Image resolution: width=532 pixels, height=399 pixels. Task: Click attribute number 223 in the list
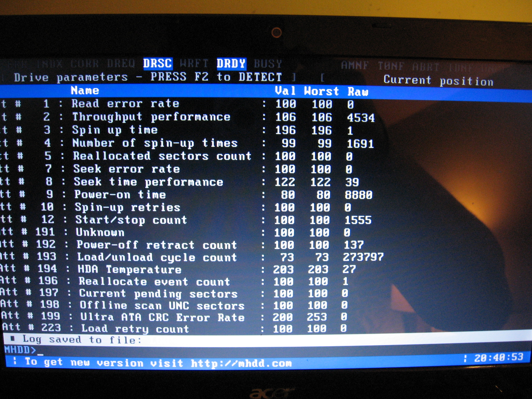click(x=51, y=328)
